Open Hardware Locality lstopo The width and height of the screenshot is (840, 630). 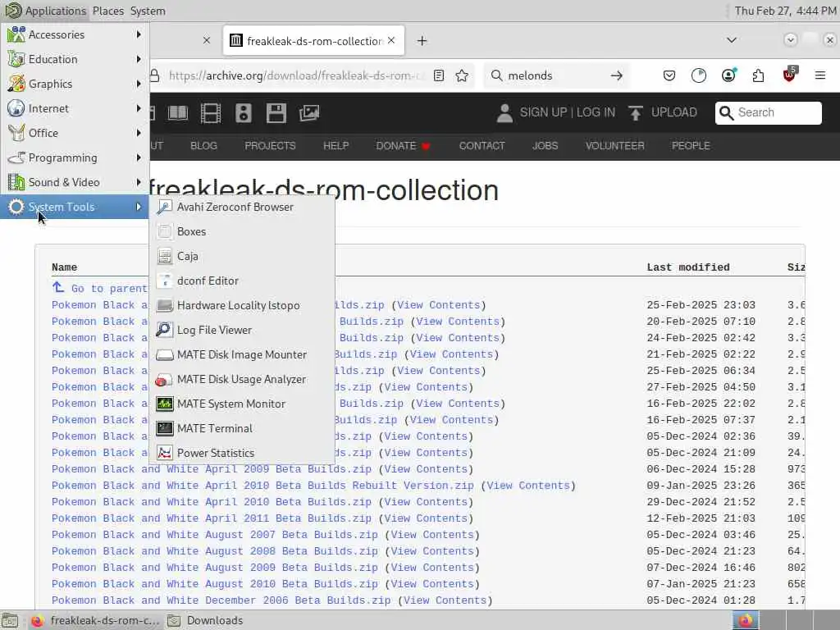coord(242,305)
